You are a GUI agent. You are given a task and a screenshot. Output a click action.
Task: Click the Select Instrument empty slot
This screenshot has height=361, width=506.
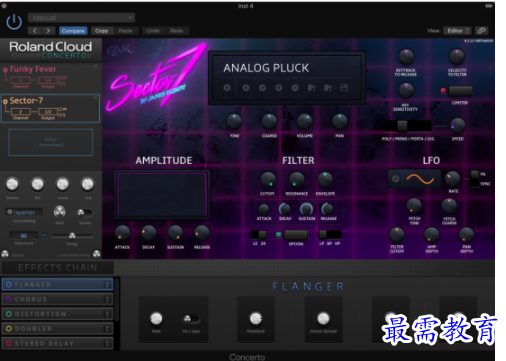click(x=51, y=142)
